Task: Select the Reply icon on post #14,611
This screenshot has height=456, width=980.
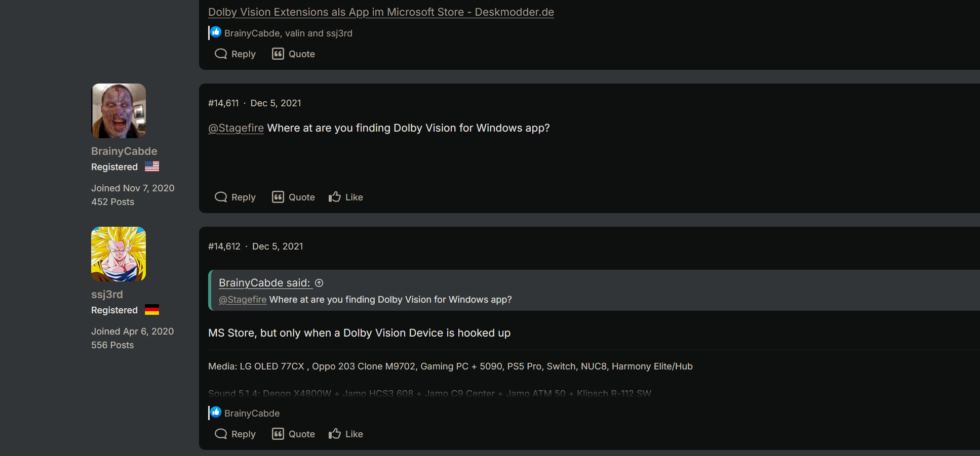Action: [x=220, y=197]
